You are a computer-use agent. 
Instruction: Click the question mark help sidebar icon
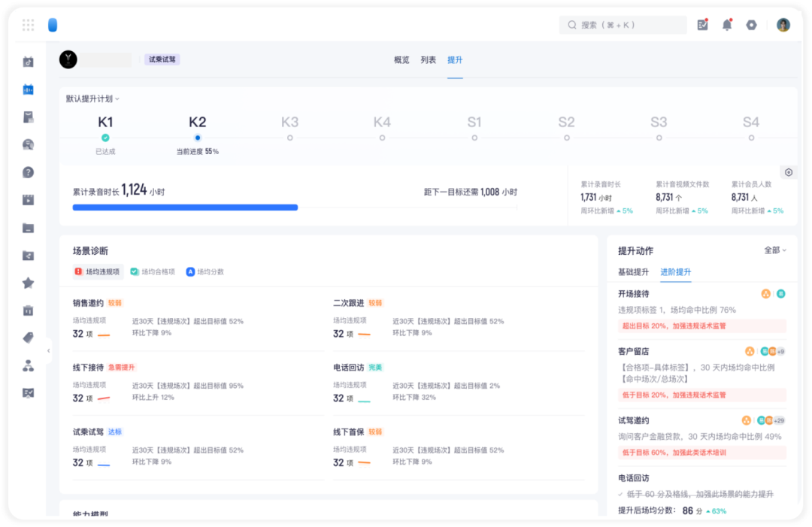coord(28,172)
